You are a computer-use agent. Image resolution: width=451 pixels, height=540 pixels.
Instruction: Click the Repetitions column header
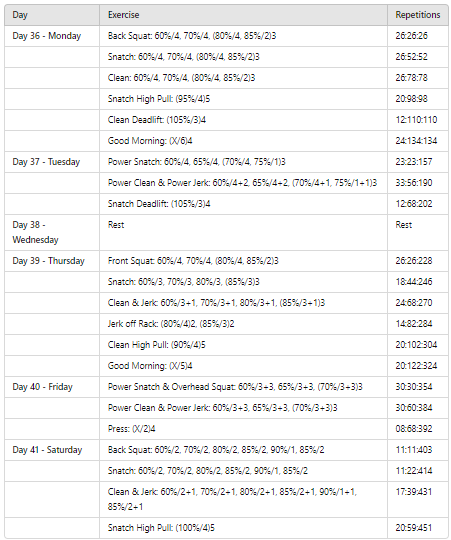[x=418, y=15]
